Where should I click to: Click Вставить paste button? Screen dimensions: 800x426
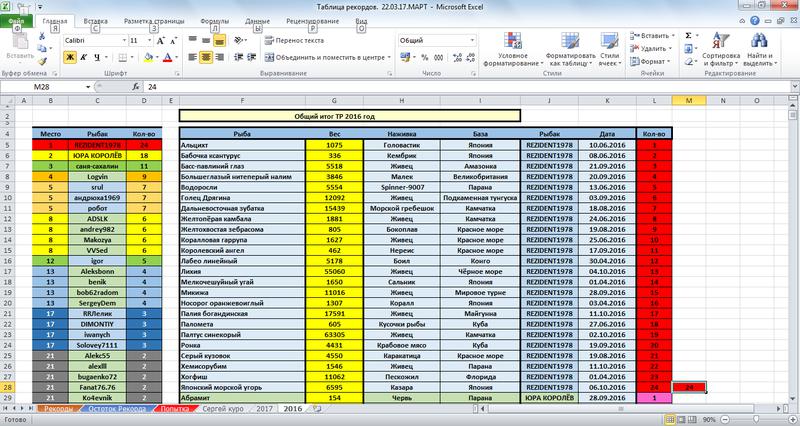coord(20,47)
